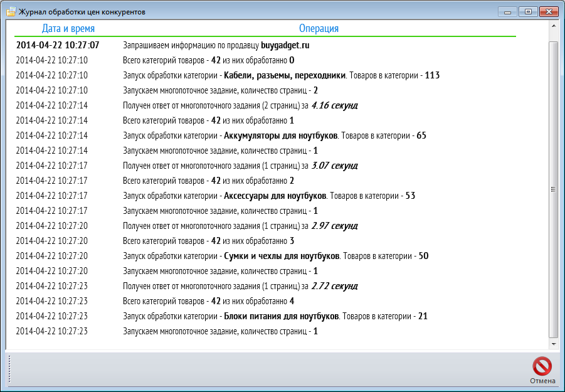Select the row with обработанно 1
This screenshot has height=392, width=565.
(x=265, y=120)
